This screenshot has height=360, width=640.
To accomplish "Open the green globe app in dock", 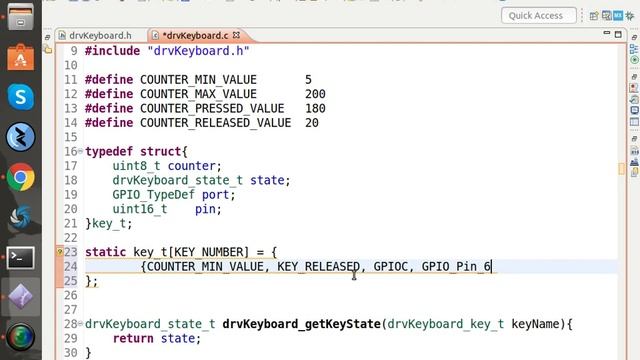I will [20, 337].
